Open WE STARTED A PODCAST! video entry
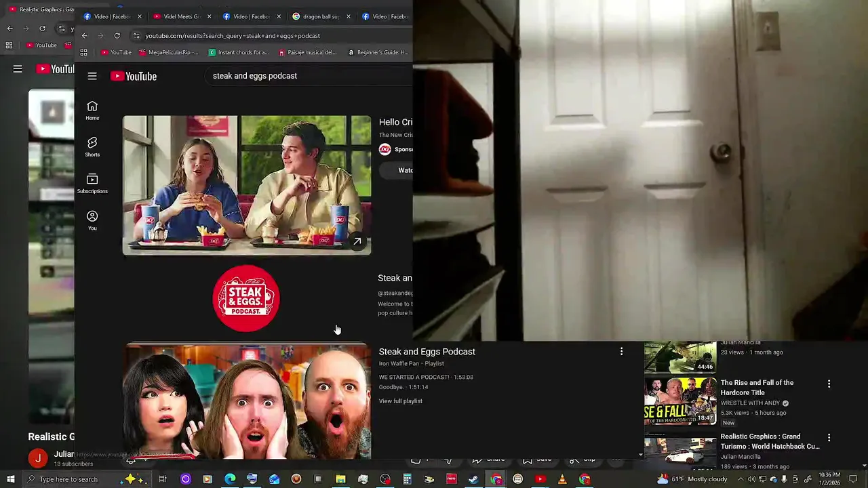The width and height of the screenshot is (868, 488). pyautogui.click(x=426, y=377)
